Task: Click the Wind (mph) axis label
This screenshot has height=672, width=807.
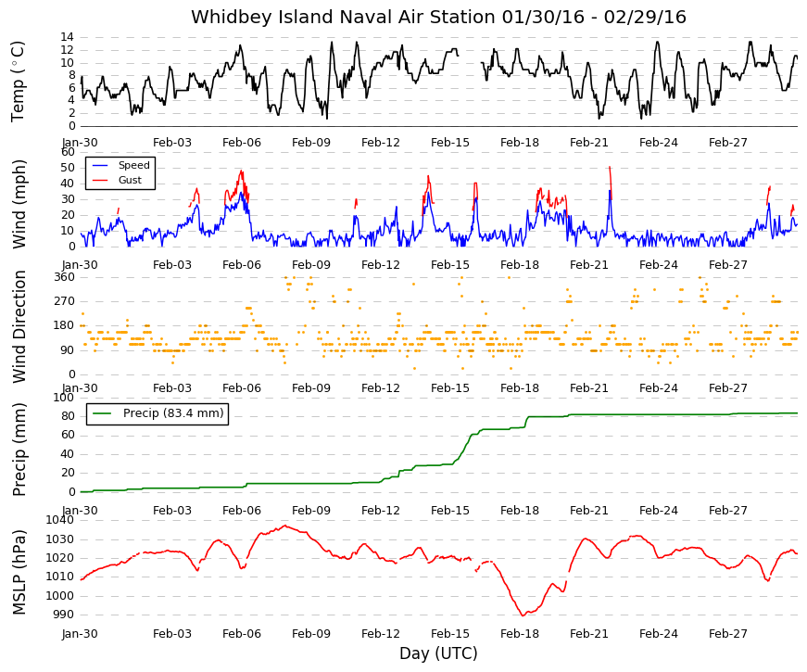Action: pos(18,204)
